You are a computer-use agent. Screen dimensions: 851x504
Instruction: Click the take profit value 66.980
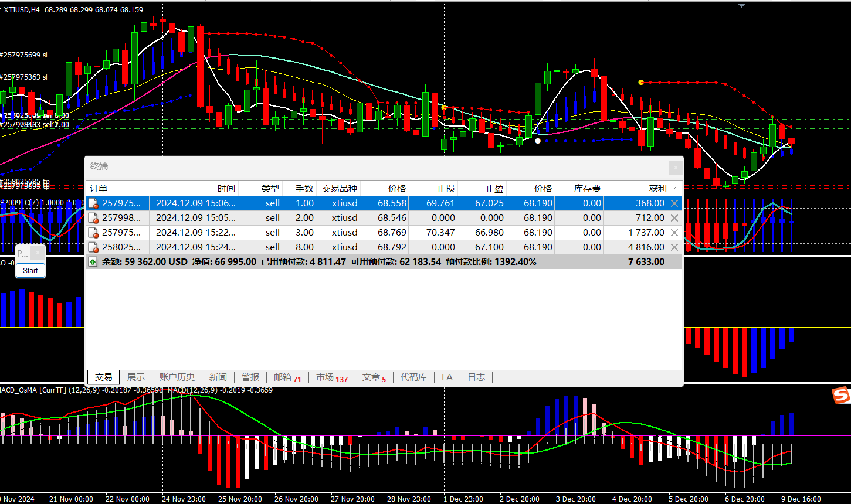tap(489, 233)
